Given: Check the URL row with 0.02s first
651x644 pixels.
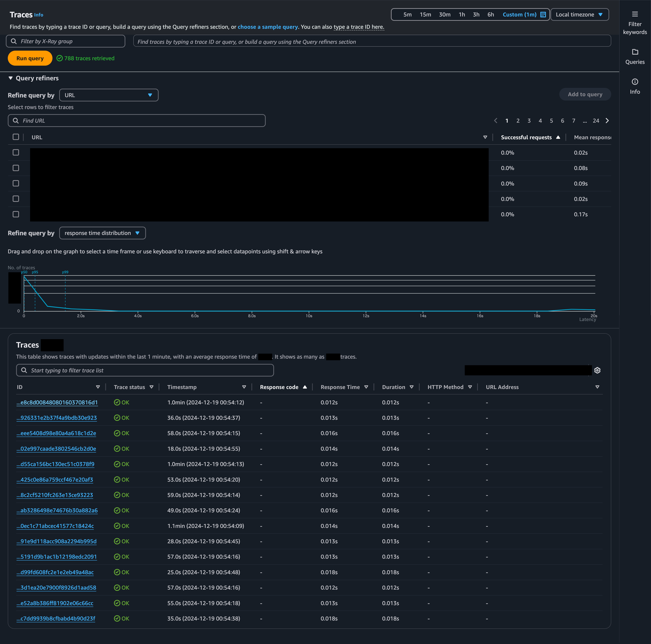Looking at the screenshot, I should click(16, 152).
